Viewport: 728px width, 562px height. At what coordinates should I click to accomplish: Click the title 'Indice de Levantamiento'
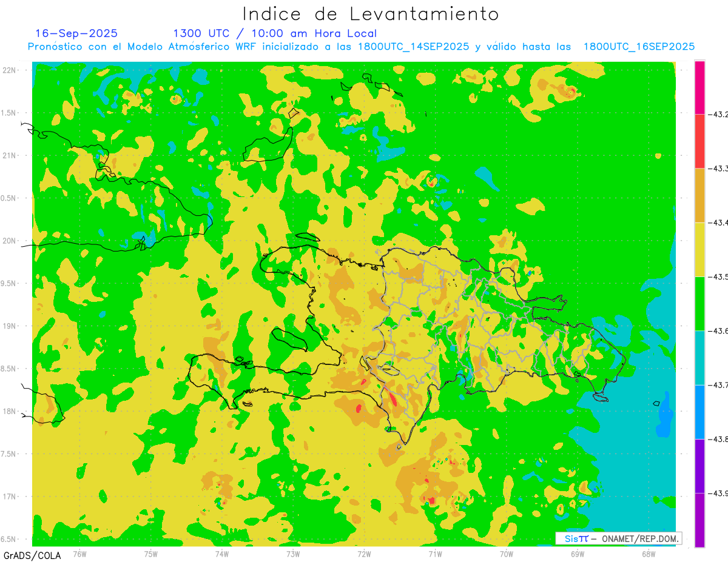tap(371, 14)
